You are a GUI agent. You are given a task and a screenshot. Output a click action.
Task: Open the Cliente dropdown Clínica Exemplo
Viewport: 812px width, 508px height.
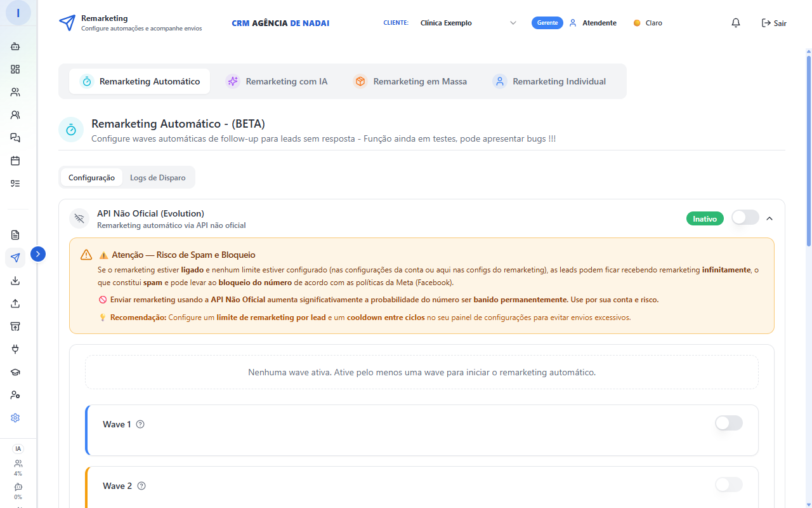pos(468,23)
